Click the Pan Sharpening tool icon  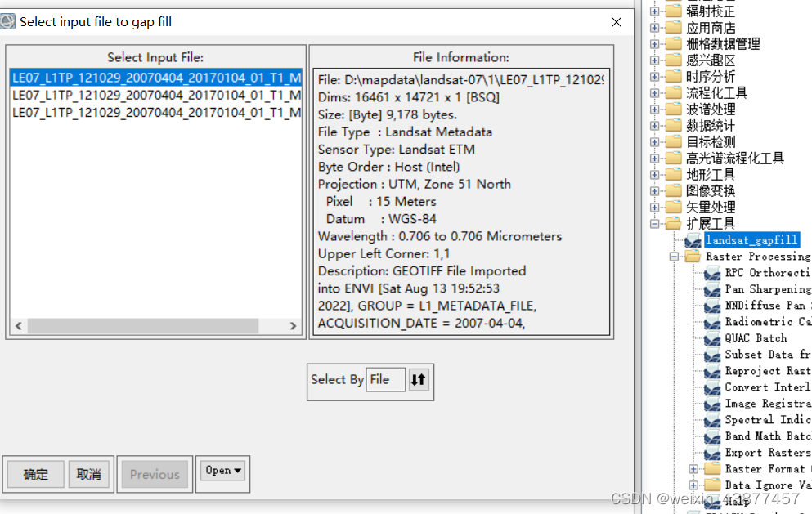click(712, 289)
